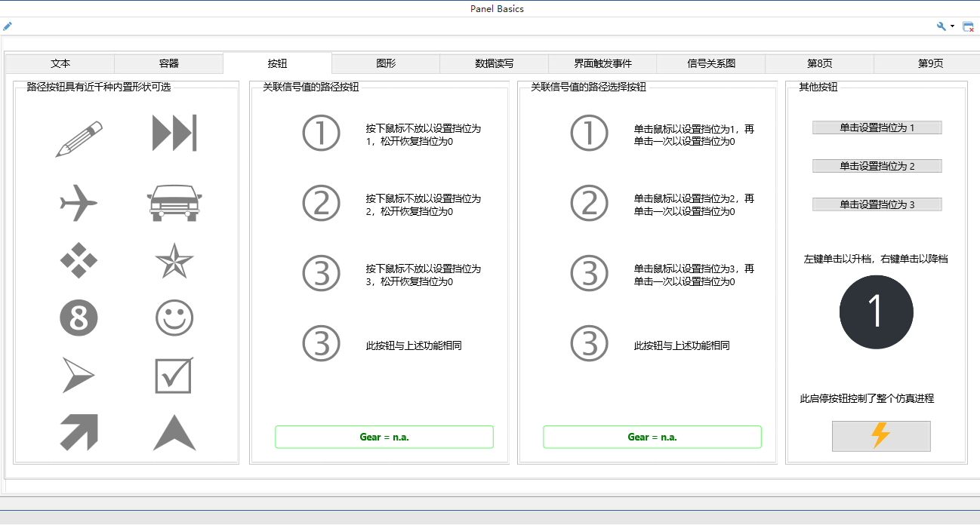Click the 左键单击以升档，右键单击以降档 label

tap(876, 259)
